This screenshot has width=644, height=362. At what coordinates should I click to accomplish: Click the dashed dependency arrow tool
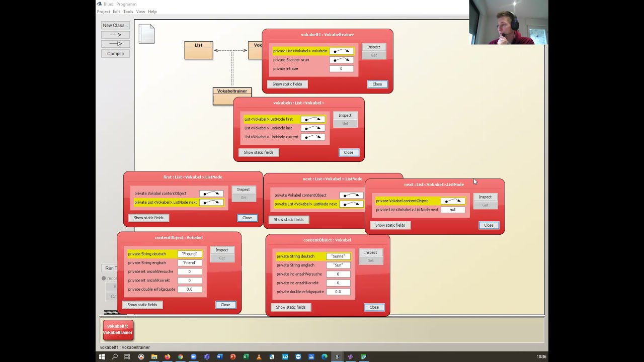[x=115, y=35]
